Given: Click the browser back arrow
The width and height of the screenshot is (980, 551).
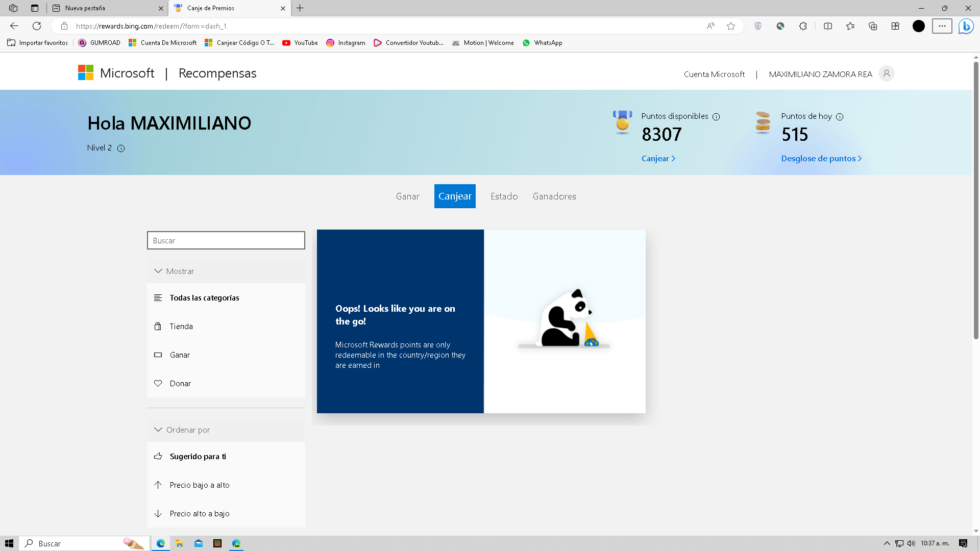Looking at the screenshot, I should coord(14,26).
